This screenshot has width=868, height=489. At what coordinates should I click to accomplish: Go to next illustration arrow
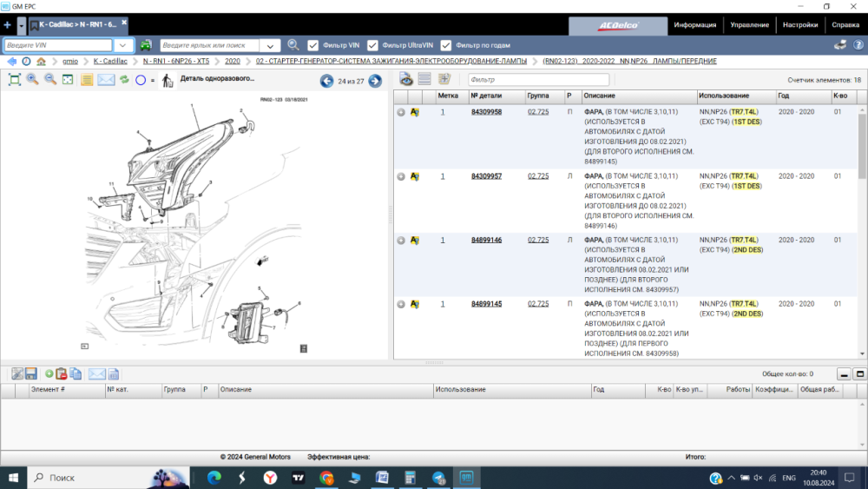(375, 81)
